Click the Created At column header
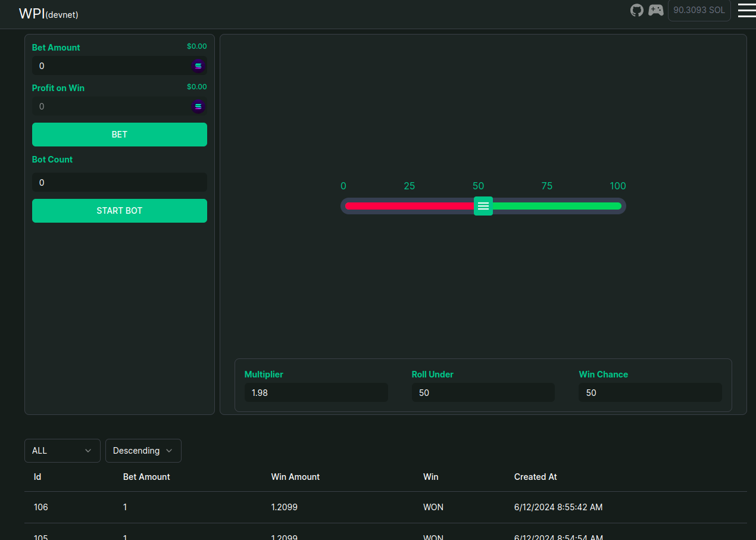756x540 pixels. pyautogui.click(x=536, y=477)
